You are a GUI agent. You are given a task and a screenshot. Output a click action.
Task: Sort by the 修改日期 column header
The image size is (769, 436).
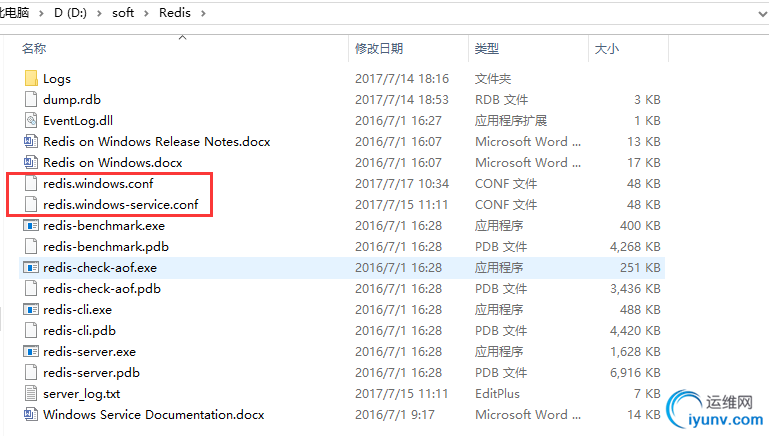[x=379, y=49]
